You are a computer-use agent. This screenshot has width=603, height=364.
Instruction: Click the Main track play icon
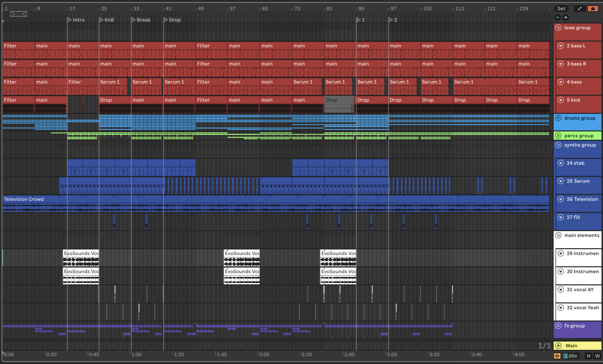click(x=558, y=345)
